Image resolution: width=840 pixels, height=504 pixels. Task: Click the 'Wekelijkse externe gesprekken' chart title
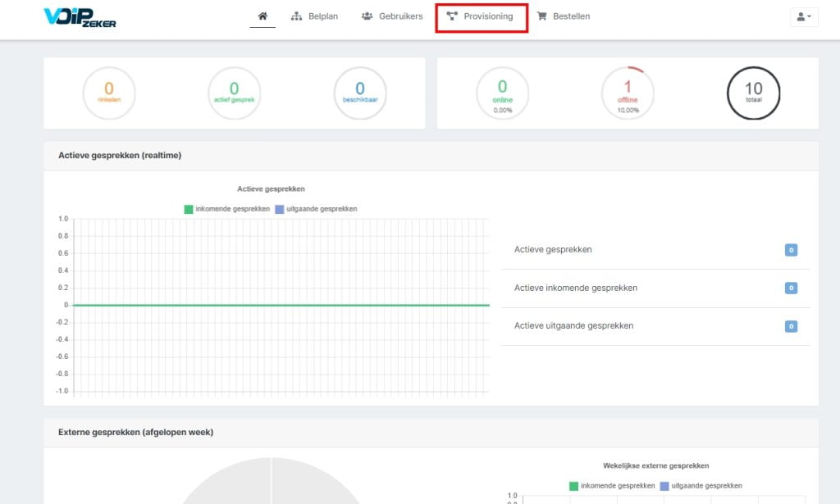(655, 465)
